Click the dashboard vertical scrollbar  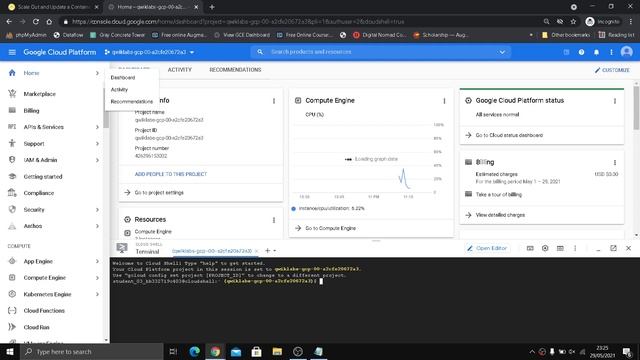pos(636,108)
